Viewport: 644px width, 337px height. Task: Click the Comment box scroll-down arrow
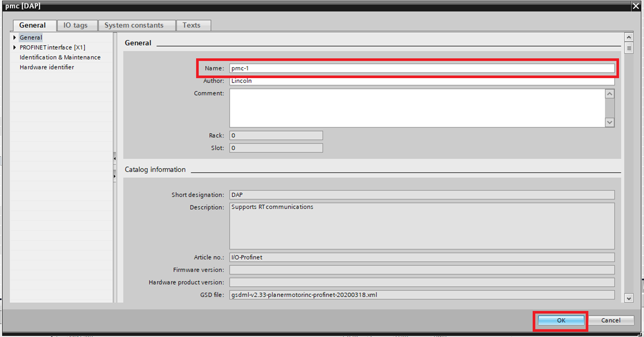pyautogui.click(x=610, y=122)
